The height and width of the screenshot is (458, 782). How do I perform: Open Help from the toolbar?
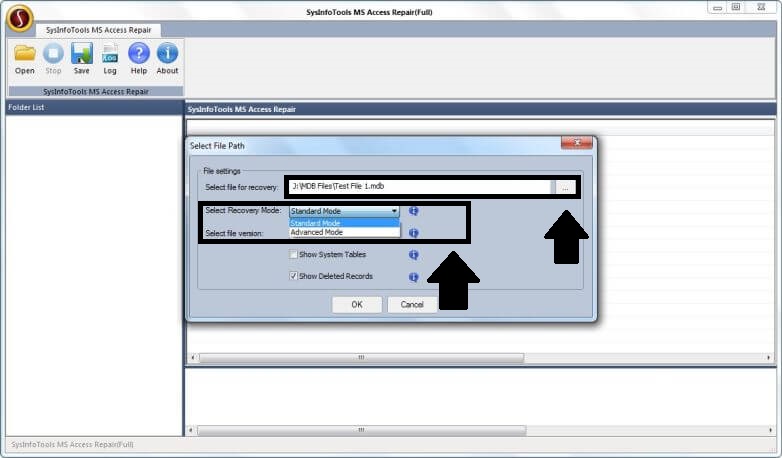[x=139, y=59]
